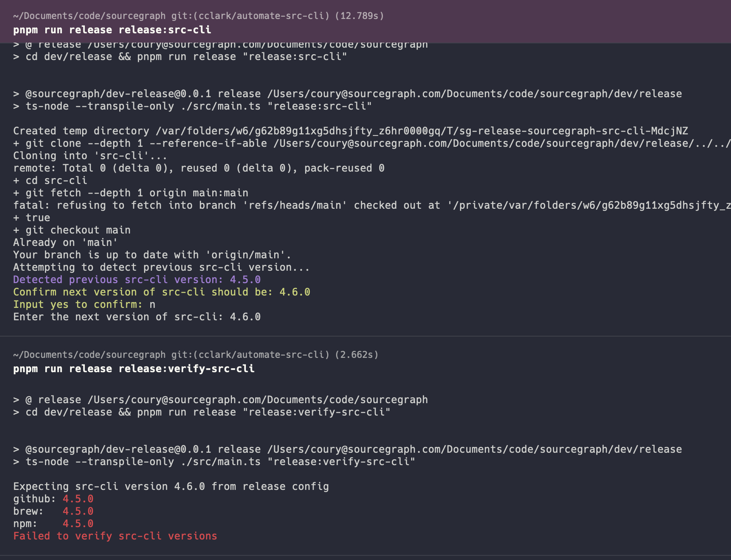Click the purple 'Detected previous src-cli version: 4.5.0' line
731x560 pixels.
point(137,280)
